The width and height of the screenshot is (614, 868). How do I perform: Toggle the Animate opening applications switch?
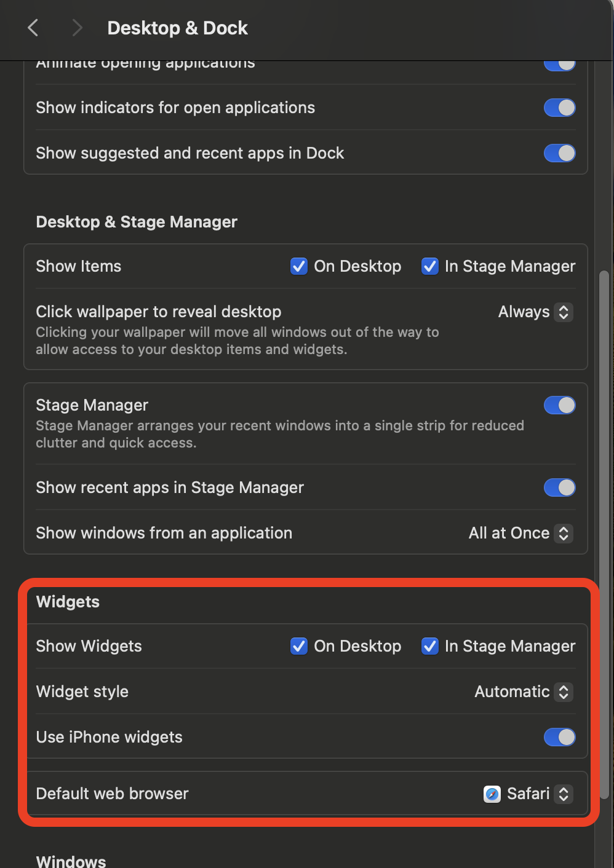point(559,65)
